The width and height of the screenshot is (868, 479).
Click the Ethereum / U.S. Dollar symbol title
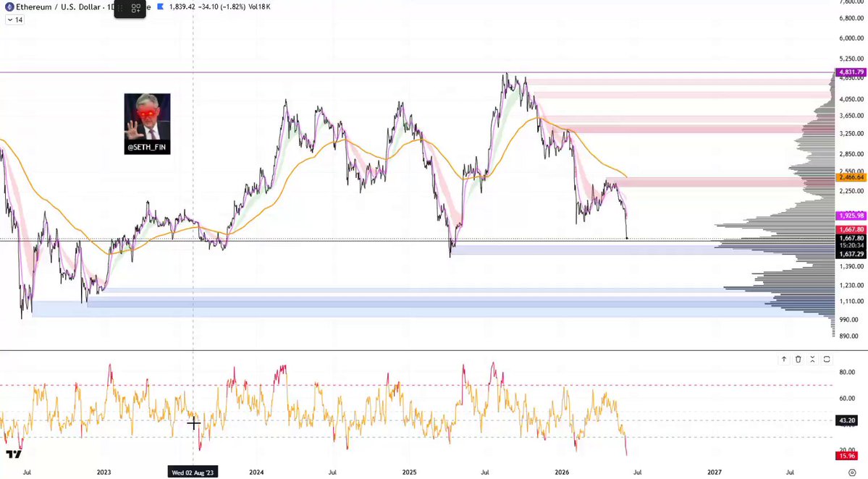point(58,7)
